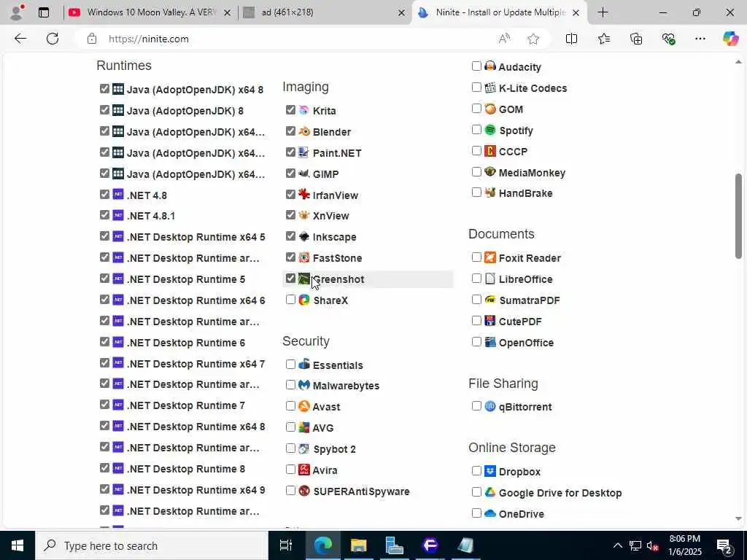This screenshot has width=747, height=560.
Task: Click Type here to search box
Action: (x=152, y=545)
